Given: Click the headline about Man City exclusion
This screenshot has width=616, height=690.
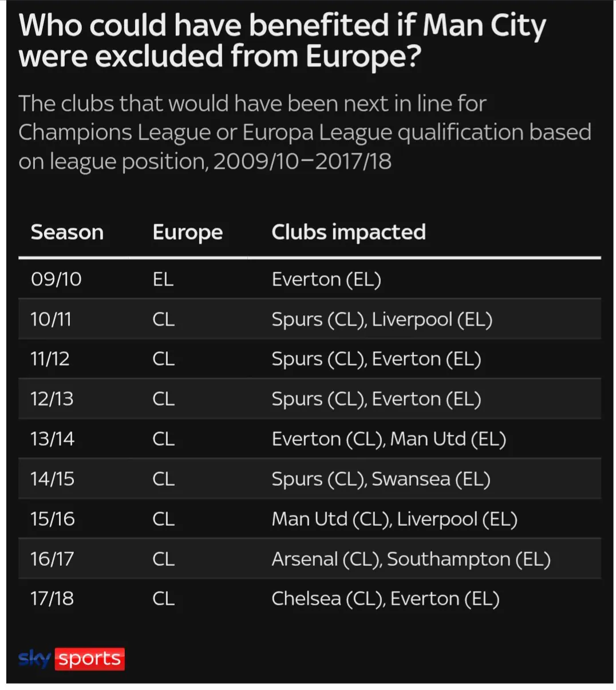Looking at the screenshot, I should 282,41.
